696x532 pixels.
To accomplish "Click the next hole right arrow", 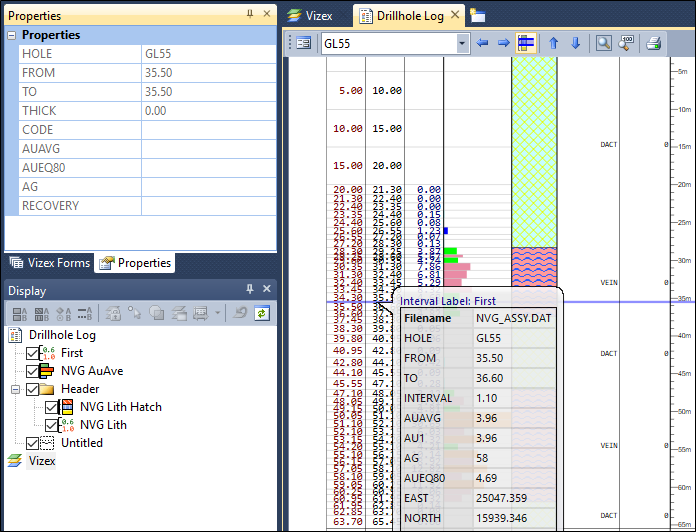I will point(504,43).
